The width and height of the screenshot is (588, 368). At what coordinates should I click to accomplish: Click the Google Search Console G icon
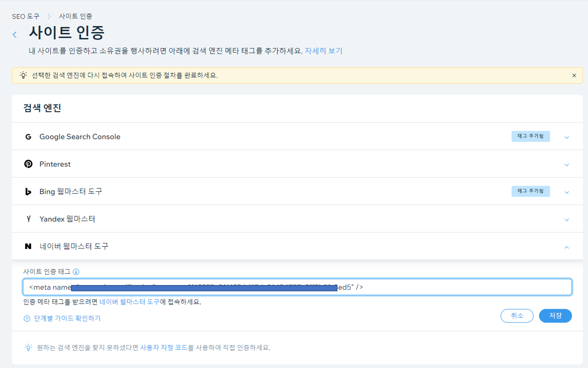[x=28, y=137]
